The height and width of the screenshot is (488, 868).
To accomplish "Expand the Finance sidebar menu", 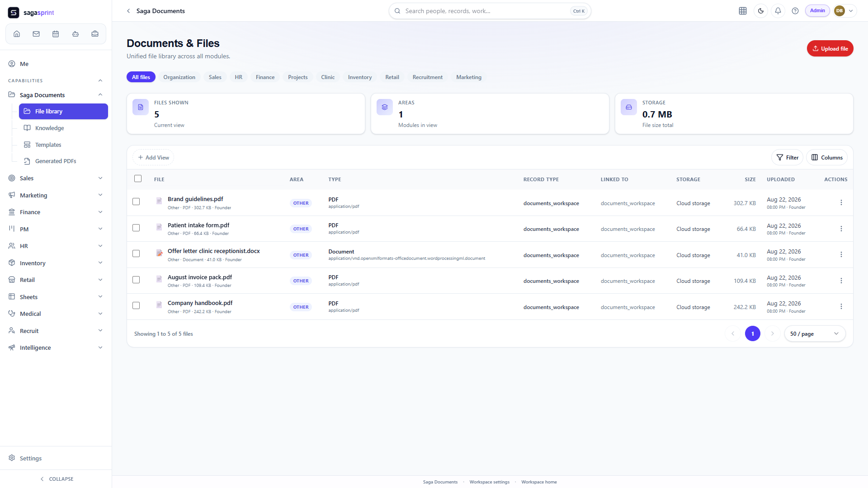I will 100,212.
